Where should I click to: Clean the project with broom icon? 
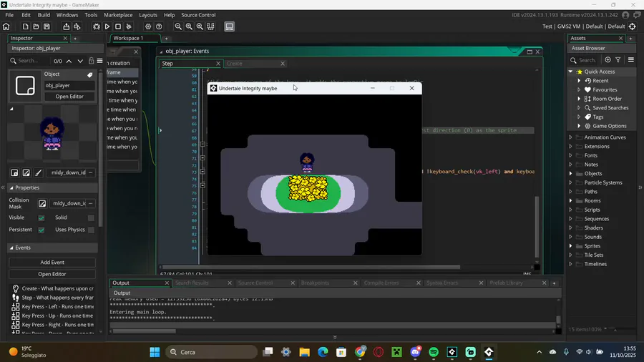point(129,26)
